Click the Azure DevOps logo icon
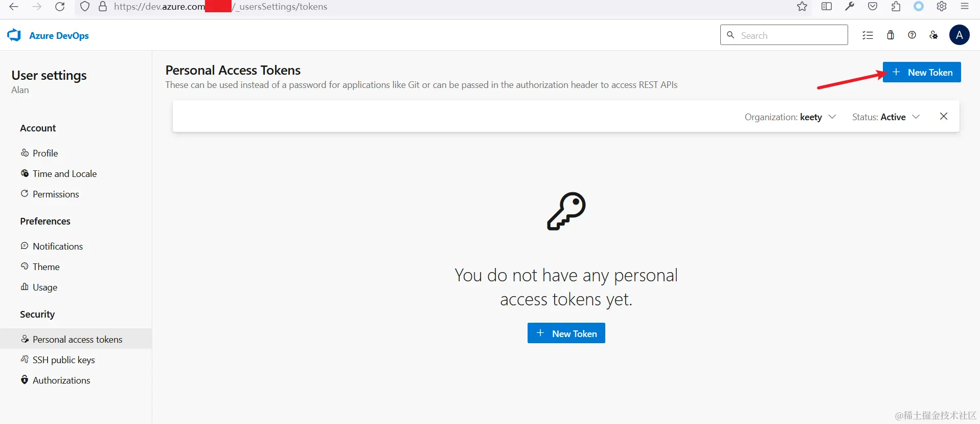 tap(14, 35)
